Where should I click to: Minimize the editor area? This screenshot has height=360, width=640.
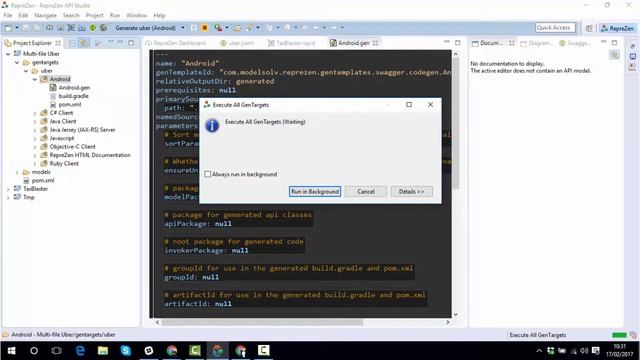(447, 42)
